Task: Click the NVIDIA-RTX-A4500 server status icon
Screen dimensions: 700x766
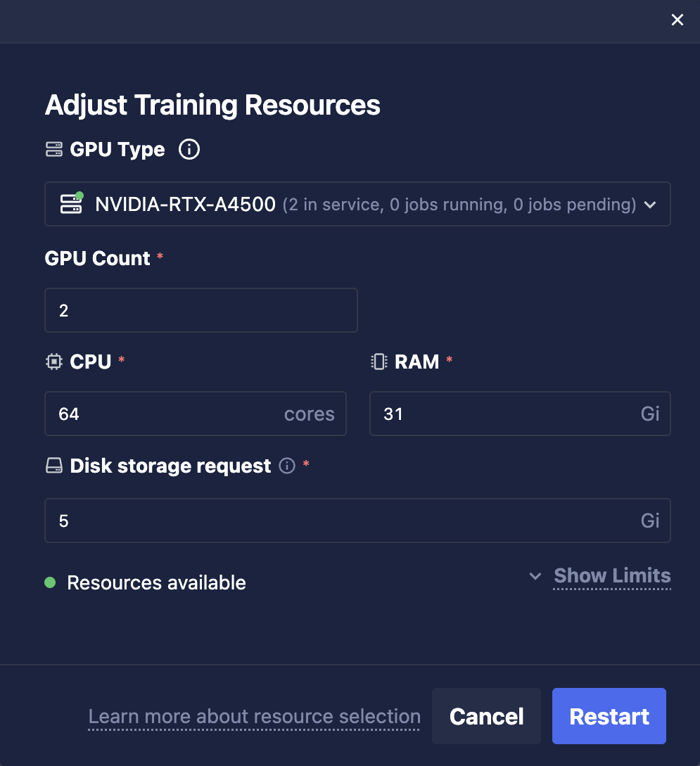Action: (72, 204)
